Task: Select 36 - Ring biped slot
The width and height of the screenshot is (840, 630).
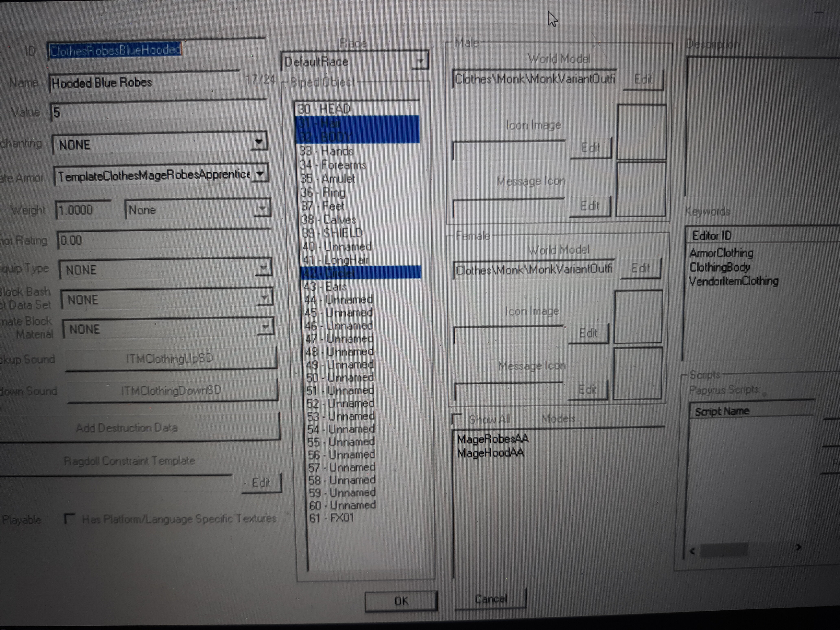Action: (360, 192)
